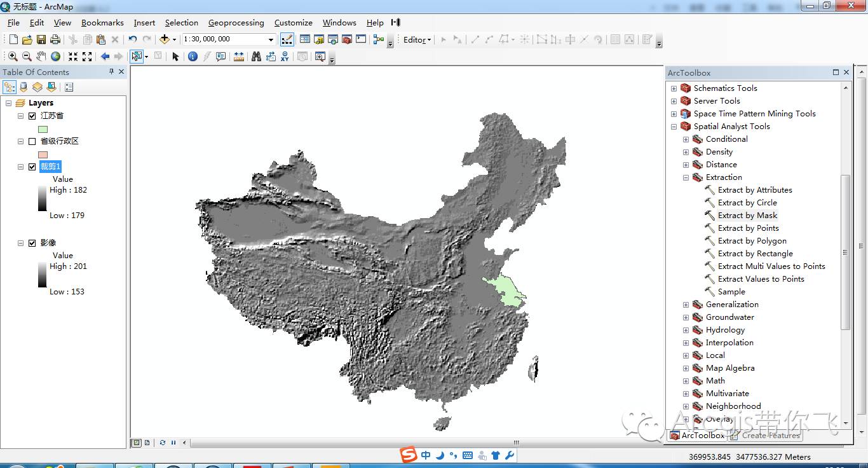
Task: Launch the ModelBuilder window icon
Action: point(379,39)
